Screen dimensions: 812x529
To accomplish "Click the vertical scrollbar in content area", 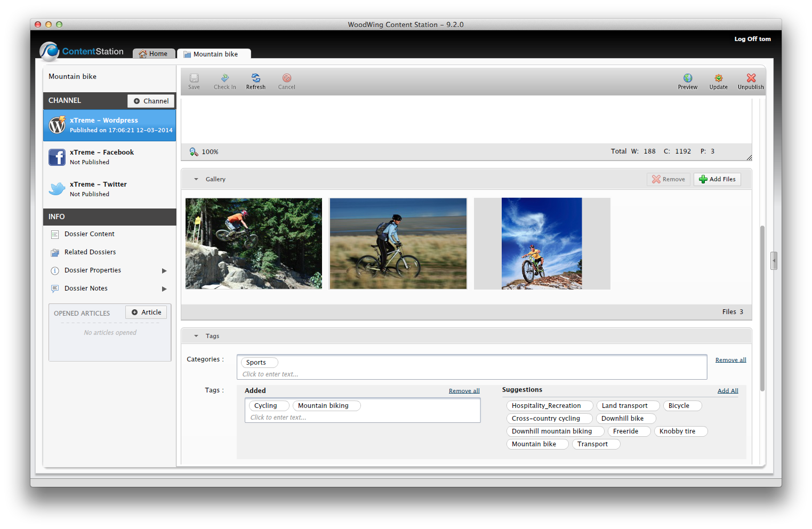I will tap(762, 308).
